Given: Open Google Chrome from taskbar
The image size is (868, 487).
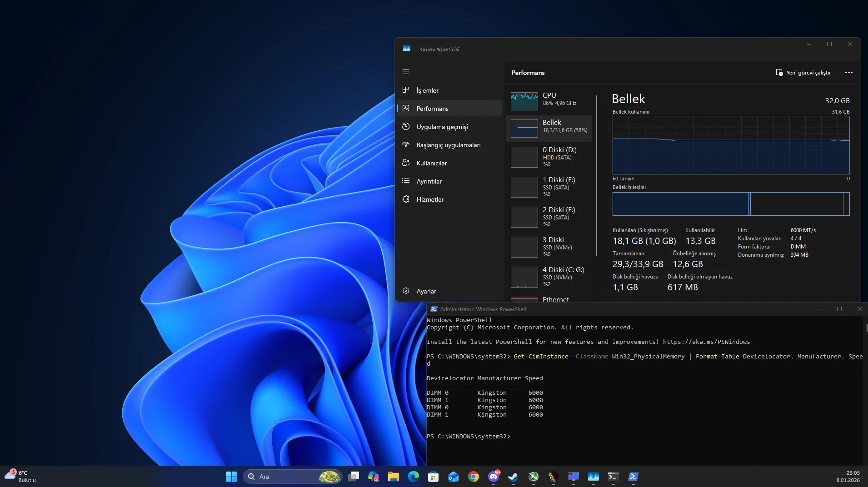Looking at the screenshot, I should click(474, 477).
